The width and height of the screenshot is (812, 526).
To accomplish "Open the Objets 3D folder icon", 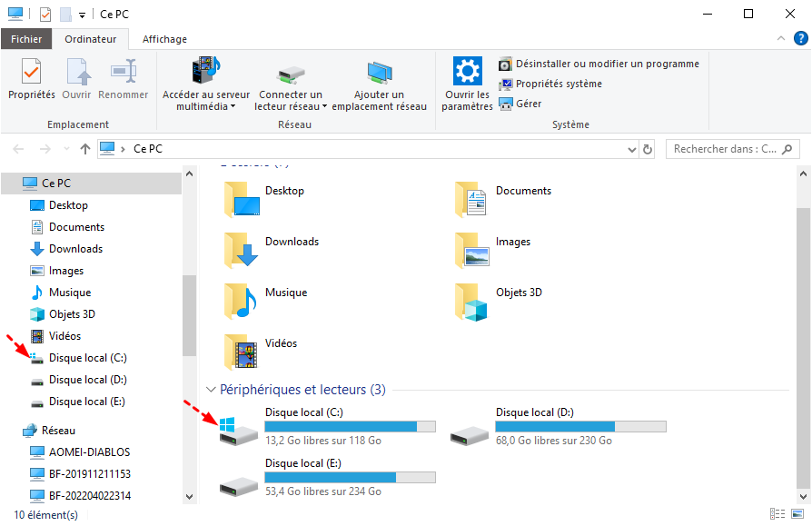I will 471,302.
